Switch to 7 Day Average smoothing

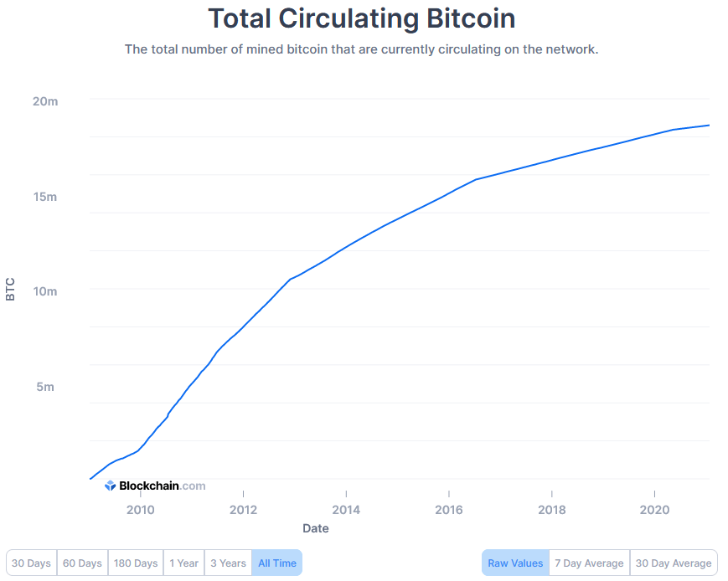589,563
